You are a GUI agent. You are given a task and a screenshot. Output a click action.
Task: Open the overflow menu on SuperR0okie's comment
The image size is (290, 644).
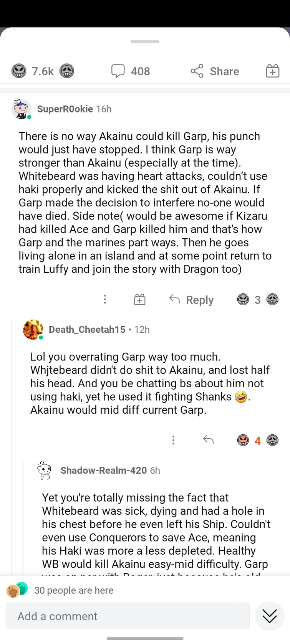(x=105, y=300)
